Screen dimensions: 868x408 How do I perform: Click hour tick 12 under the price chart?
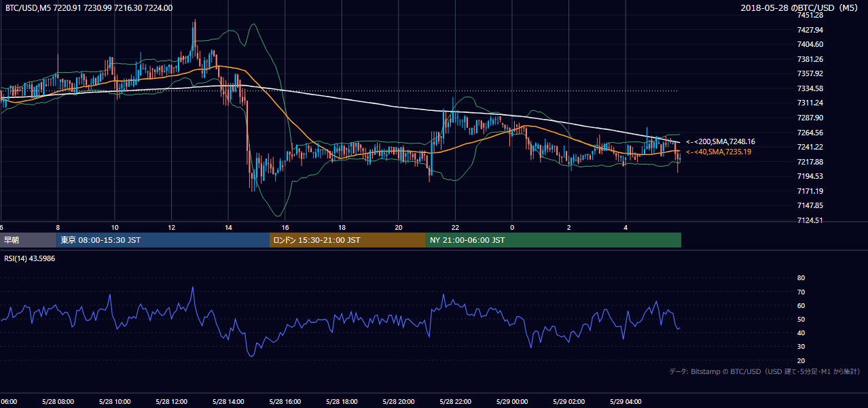[x=171, y=228]
